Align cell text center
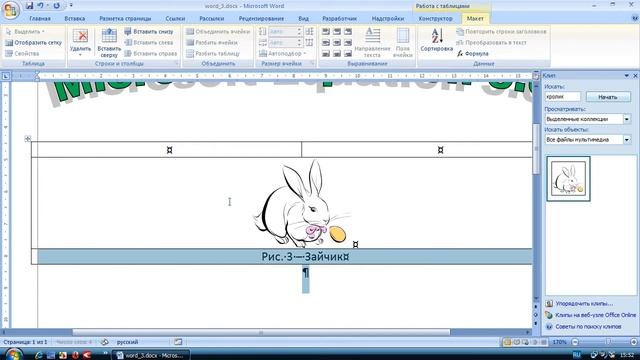The image size is (640, 360). point(337,42)
